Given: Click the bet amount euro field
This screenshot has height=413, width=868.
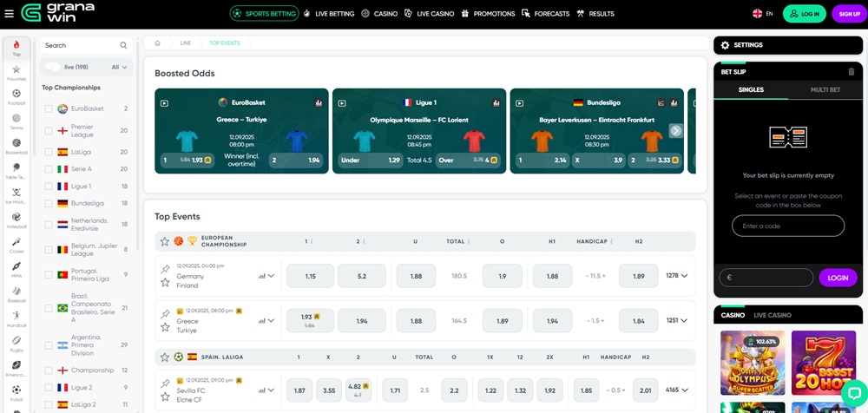Looking at the screenshot, I should point(766,278).
